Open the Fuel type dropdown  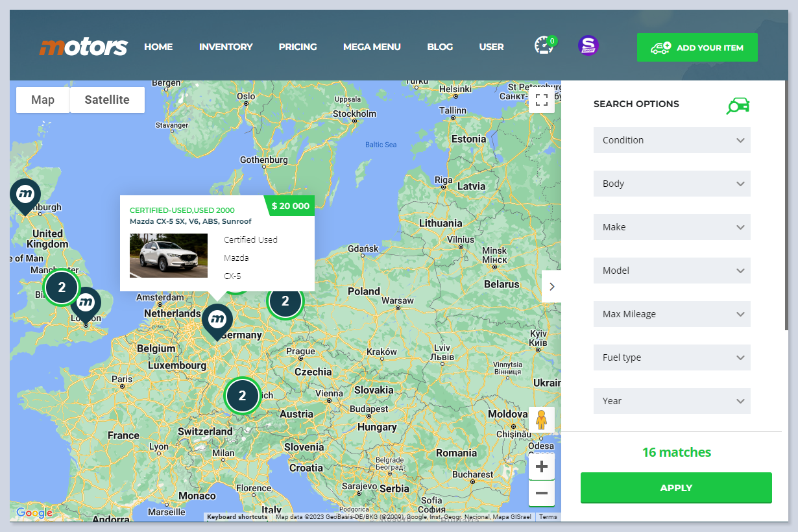click(x=671, y=357)
